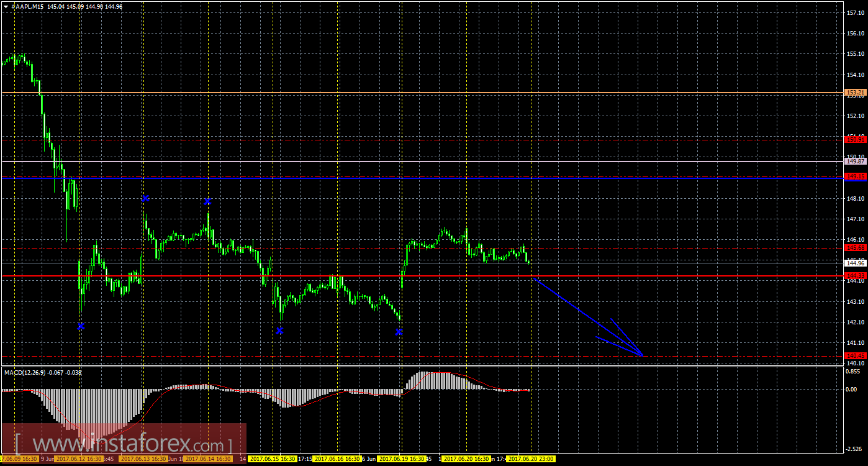Click the #AAPL,M15 chart title text

tap(27, 6)
